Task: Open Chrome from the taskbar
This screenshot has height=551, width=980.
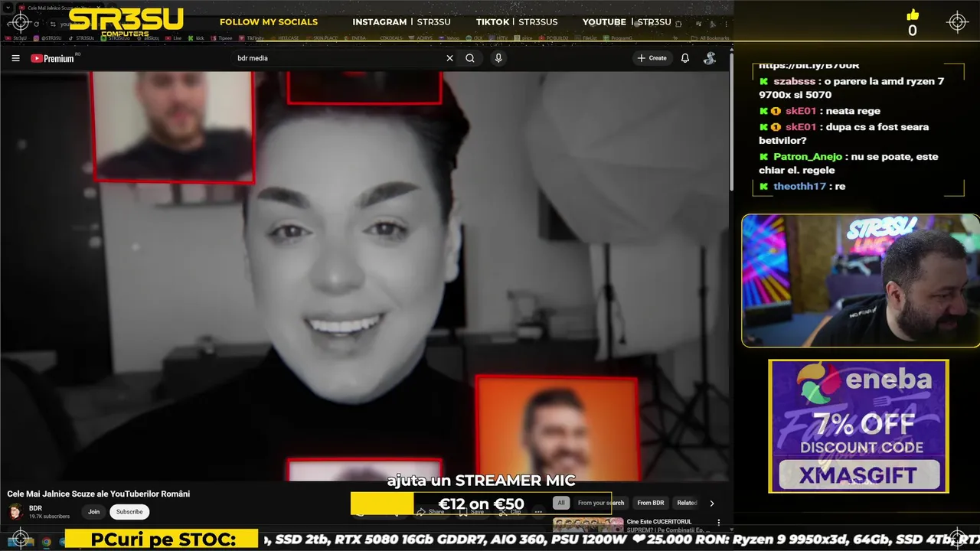Action: pos(46,542)
